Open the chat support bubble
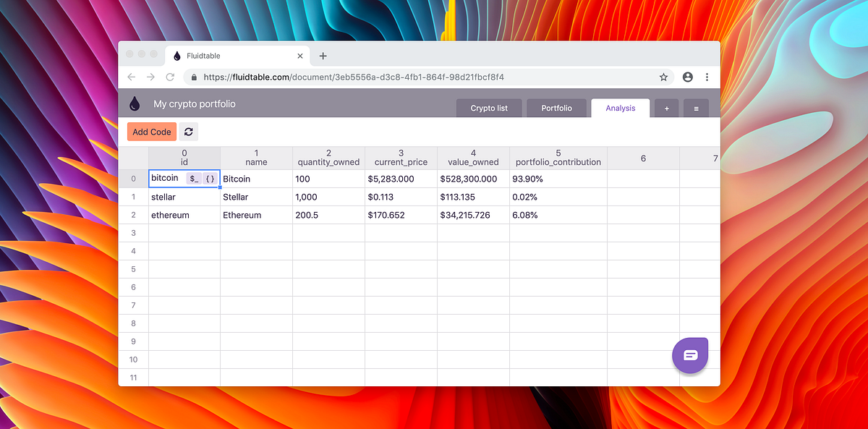The height and width of the screenshot is (429, 868). pos(690,355)
